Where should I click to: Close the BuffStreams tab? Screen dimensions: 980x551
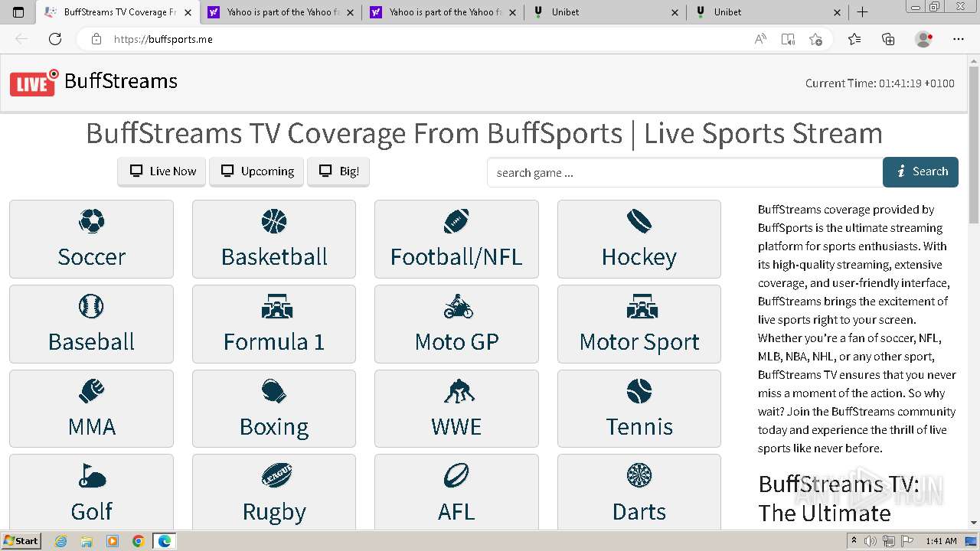click(188, 12)
